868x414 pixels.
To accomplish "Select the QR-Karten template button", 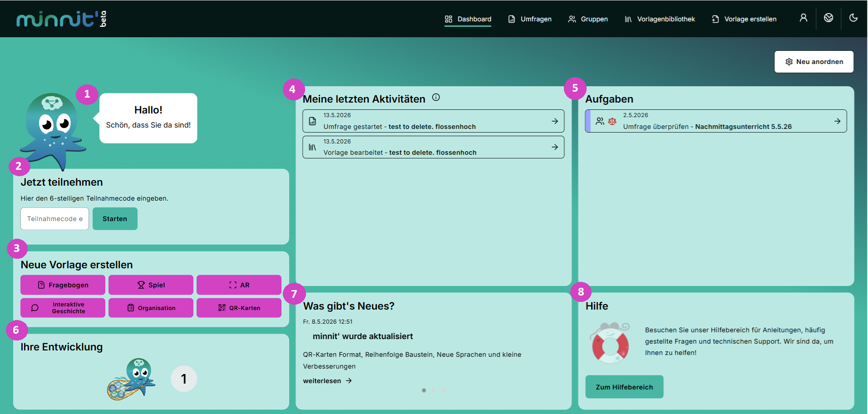I will tap(239, 308).
